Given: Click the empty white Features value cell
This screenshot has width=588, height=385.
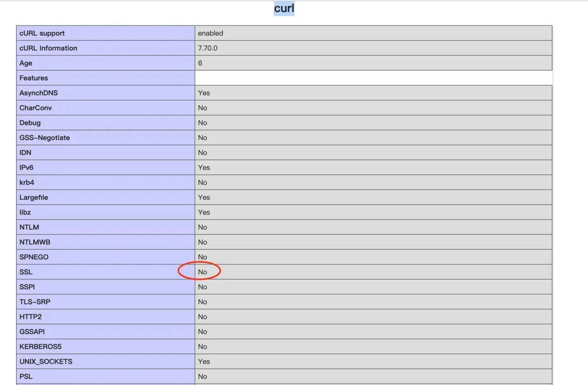Looking at the screenshot, I should (x=373, y=78).
